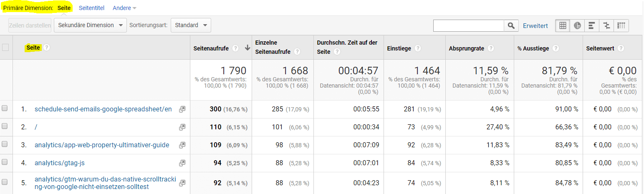This screenshot has height=194, width=644.
Task: Open the Sekundäre Dimension dropdown
Action: pyautogui.click(x=90, y=25)
